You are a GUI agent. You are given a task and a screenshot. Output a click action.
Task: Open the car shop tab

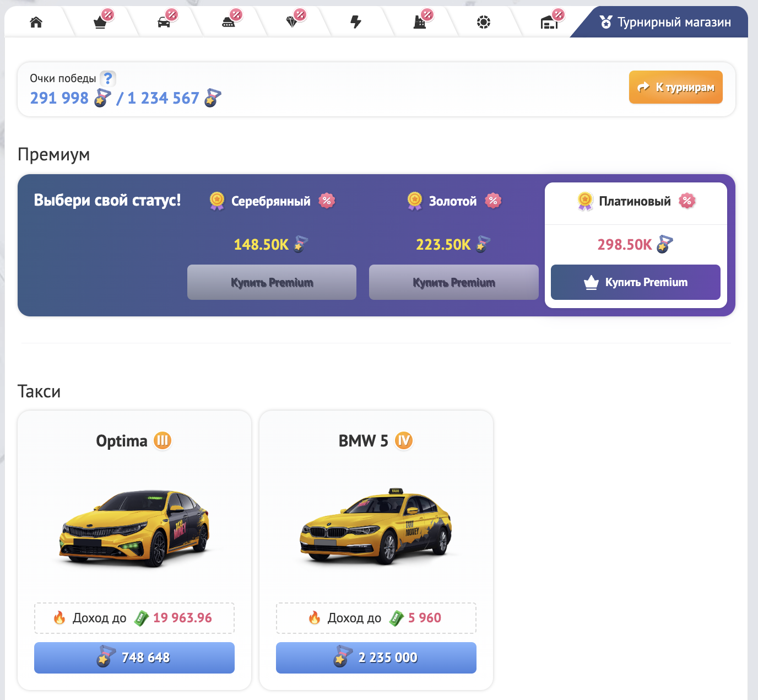[164, 23]
